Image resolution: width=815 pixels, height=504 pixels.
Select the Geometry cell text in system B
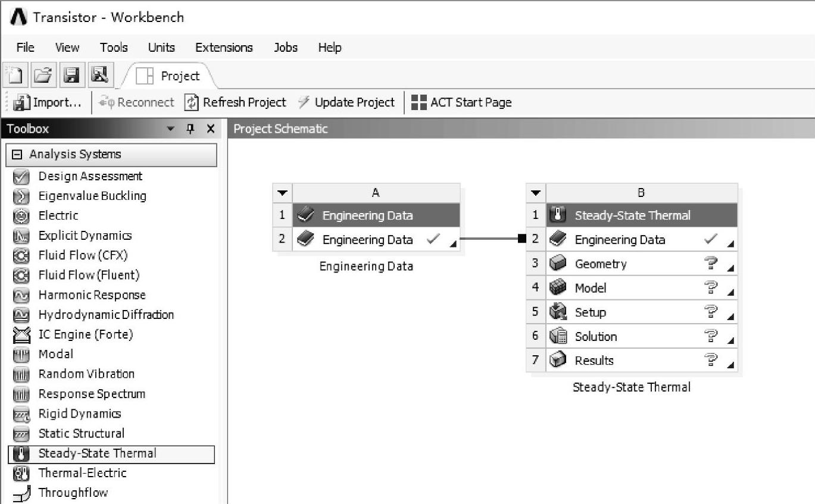tap(601, 264)
